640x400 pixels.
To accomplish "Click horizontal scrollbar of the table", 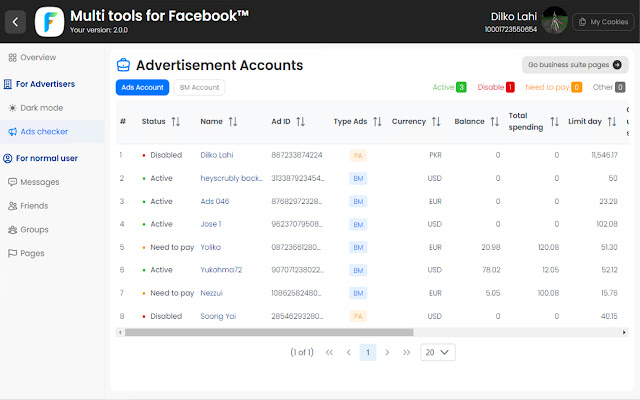I will point(269,332).
